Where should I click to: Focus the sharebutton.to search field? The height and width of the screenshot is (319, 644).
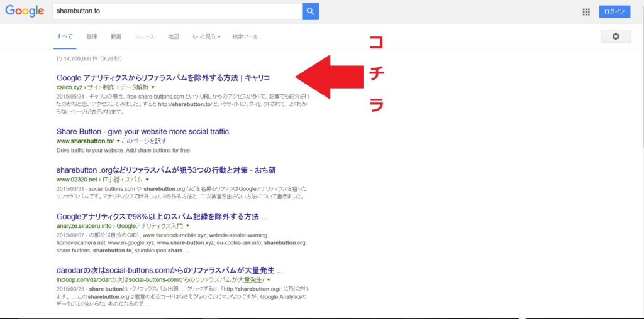177,11
